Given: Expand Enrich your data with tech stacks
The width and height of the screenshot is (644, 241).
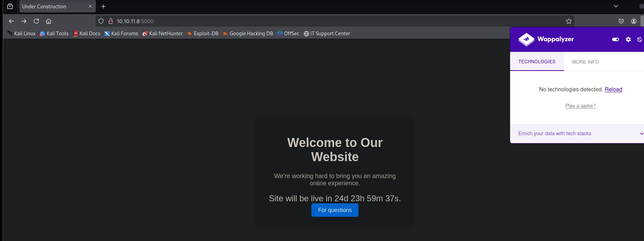Looking at the screenshot, I should 577,133.
